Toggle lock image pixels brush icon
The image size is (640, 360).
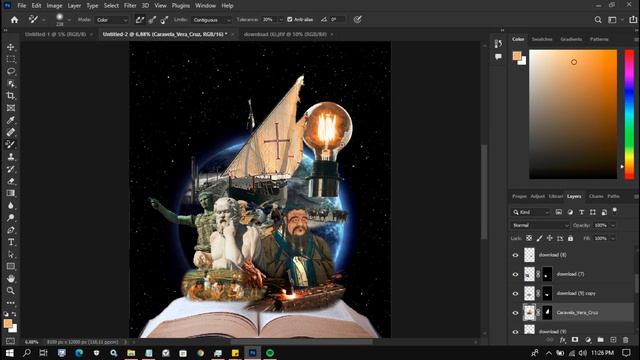click(x=540, y=238)
